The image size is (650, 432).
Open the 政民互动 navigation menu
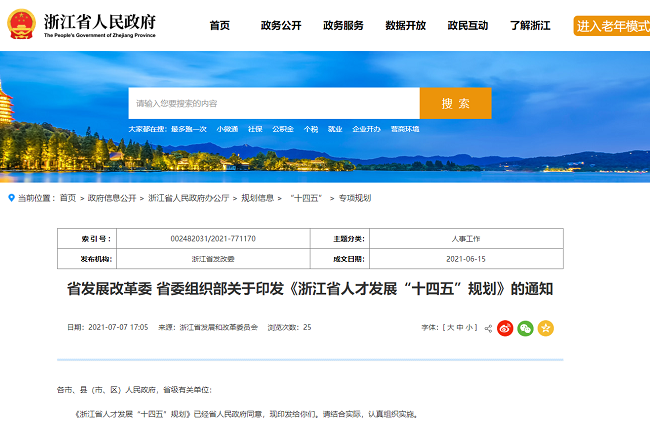click(468, 26)
